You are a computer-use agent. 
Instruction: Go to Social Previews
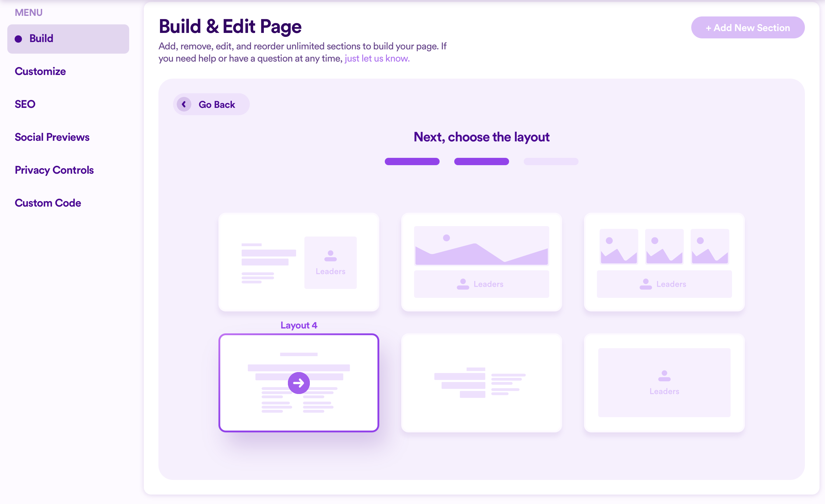[x=52, y=137]
